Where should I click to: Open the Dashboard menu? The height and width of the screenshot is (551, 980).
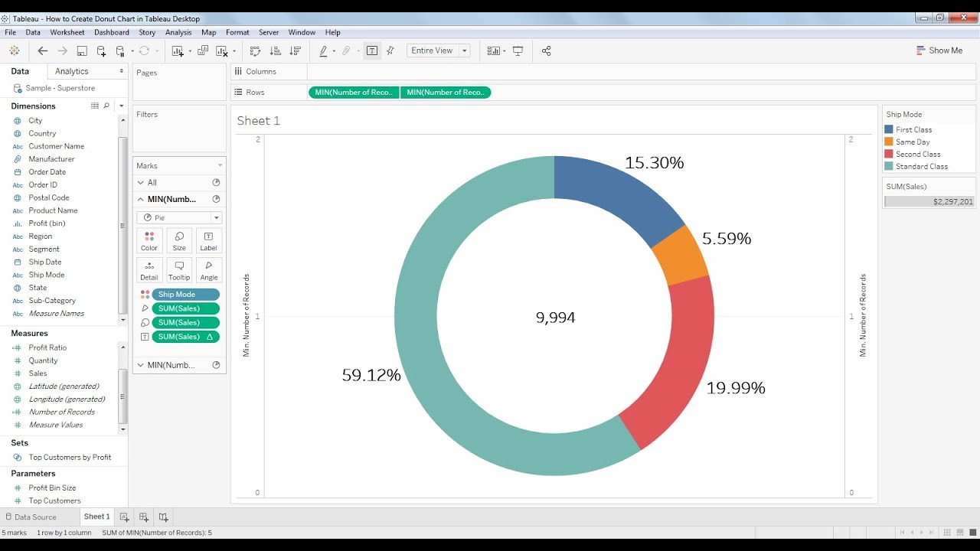click(x=112, y=32)
